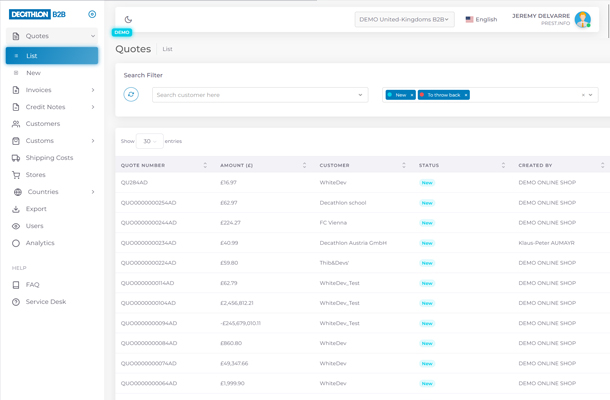Select New under Quotes menu
This screenshot has height=400, width=610.
34,73
